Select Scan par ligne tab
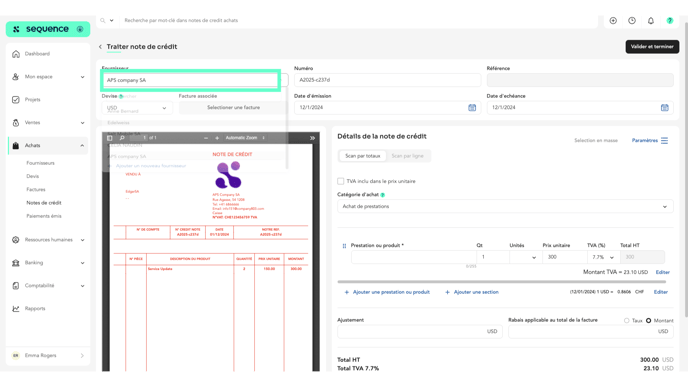 [408, 156]
